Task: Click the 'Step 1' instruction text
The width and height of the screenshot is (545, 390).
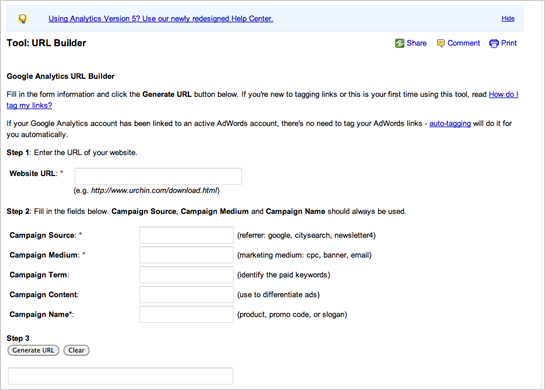Action: click(x=72, y=153)
